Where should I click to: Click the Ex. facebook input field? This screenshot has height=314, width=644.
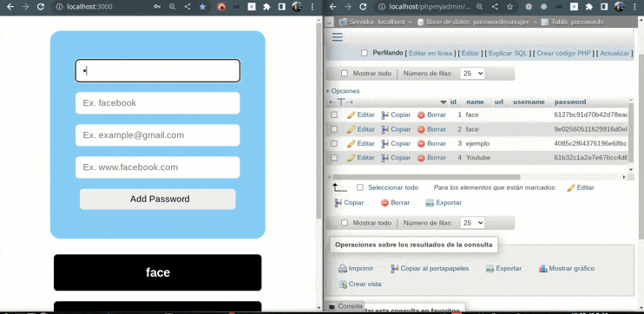[x=158, y=103]
